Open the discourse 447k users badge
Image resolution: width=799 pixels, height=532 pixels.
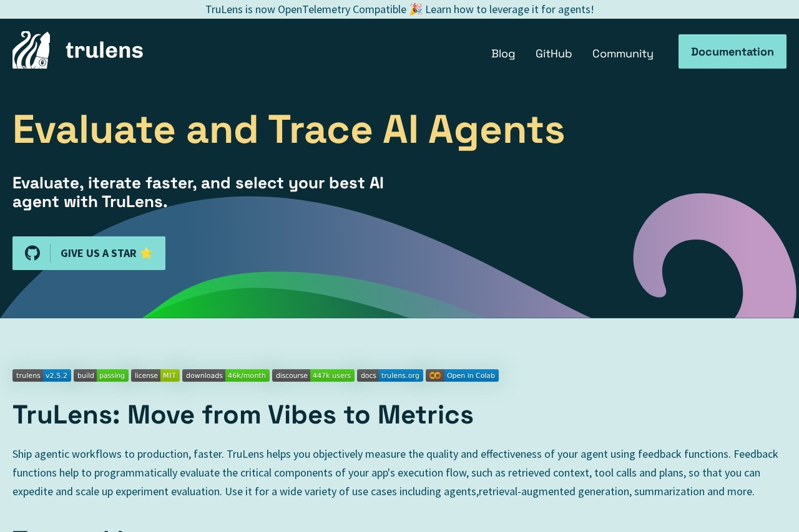tap(313, 375)
